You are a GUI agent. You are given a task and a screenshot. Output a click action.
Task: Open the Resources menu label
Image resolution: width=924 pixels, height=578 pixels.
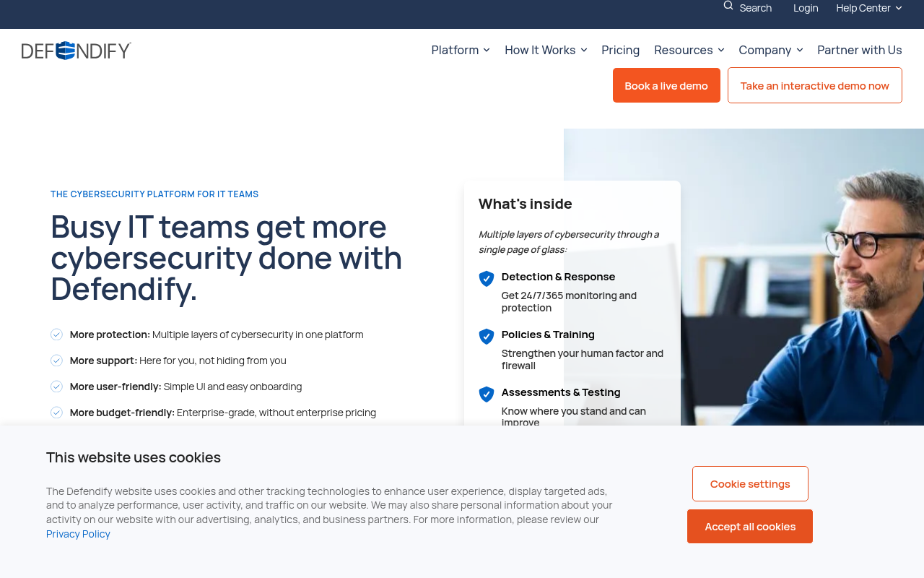(x=684, y=50)
